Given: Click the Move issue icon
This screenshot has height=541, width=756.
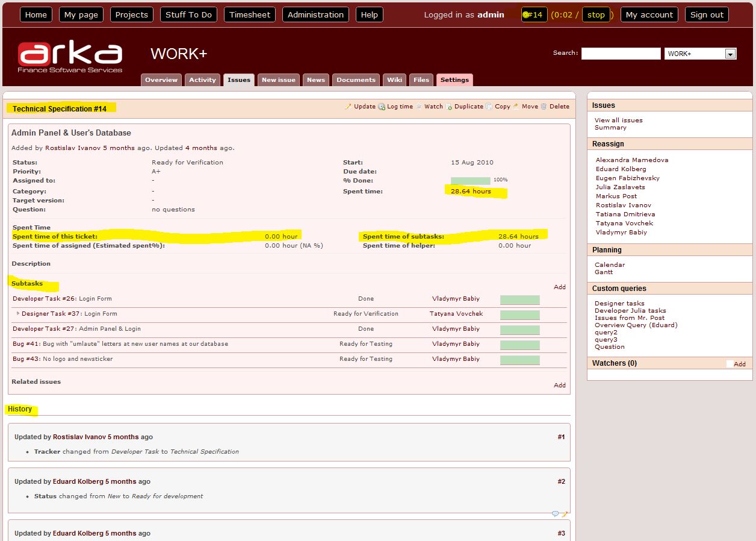Looking at the screenshot, I should [516, 107].
